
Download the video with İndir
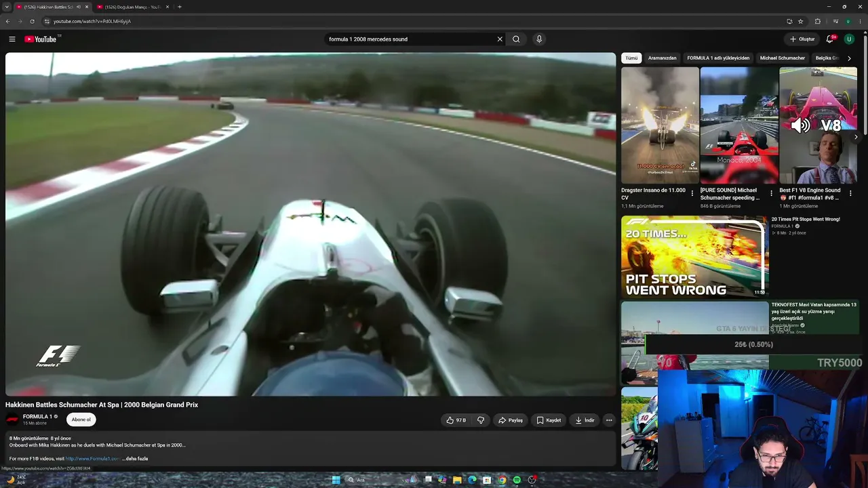point(585,420)
